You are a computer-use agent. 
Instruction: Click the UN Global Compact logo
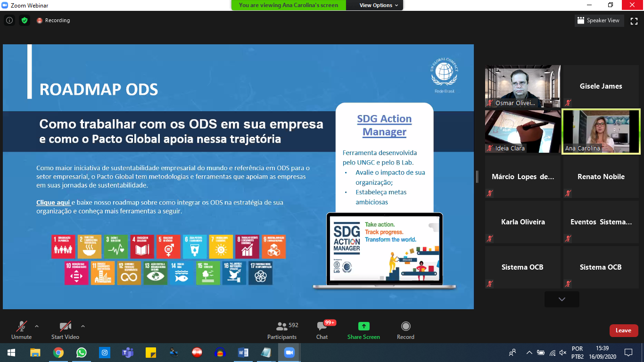tap(445, 75)
